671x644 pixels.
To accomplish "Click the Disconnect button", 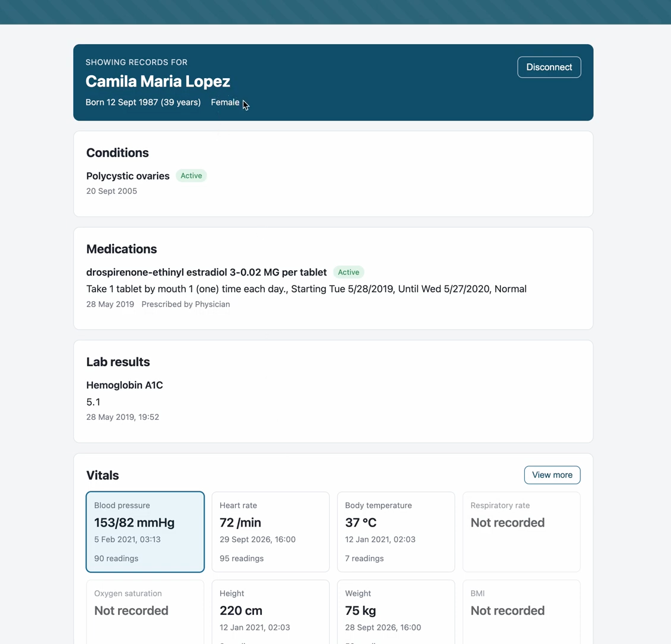I will pos(549,67).
